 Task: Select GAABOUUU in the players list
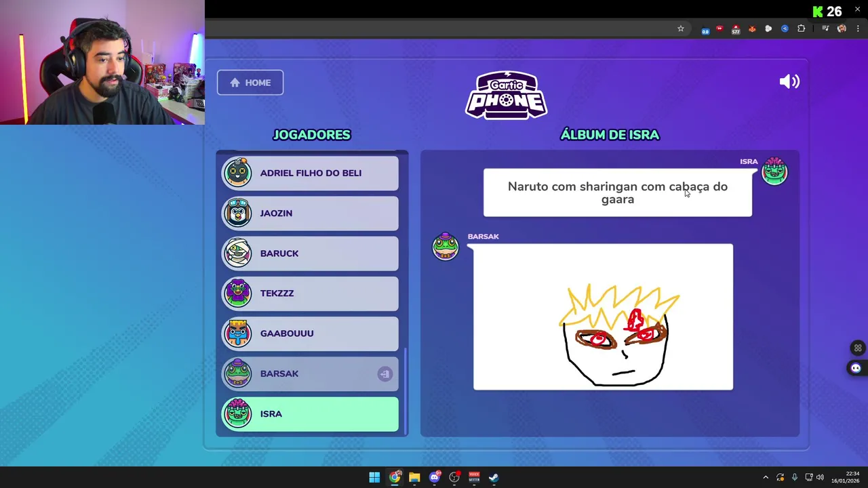point(311,333)
